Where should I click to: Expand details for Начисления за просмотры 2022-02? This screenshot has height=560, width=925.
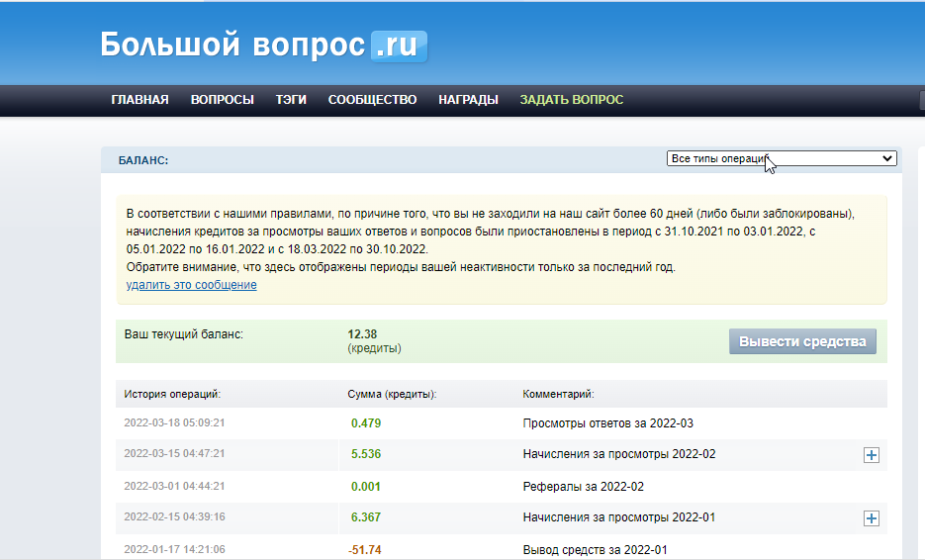click(872, 455)
